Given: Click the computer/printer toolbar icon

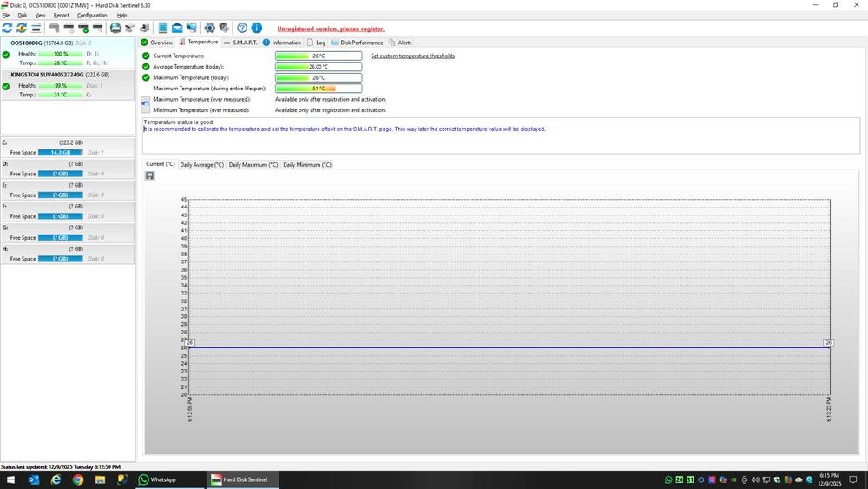Looking at the screenshot, I should click(x=144, y=28).
